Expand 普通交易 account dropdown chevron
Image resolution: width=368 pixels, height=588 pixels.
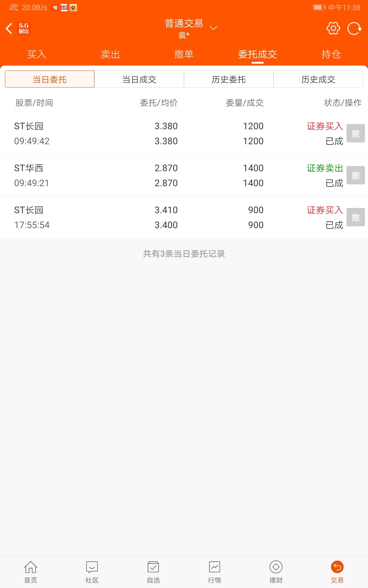pyautogui.click(x=213, y=28)
